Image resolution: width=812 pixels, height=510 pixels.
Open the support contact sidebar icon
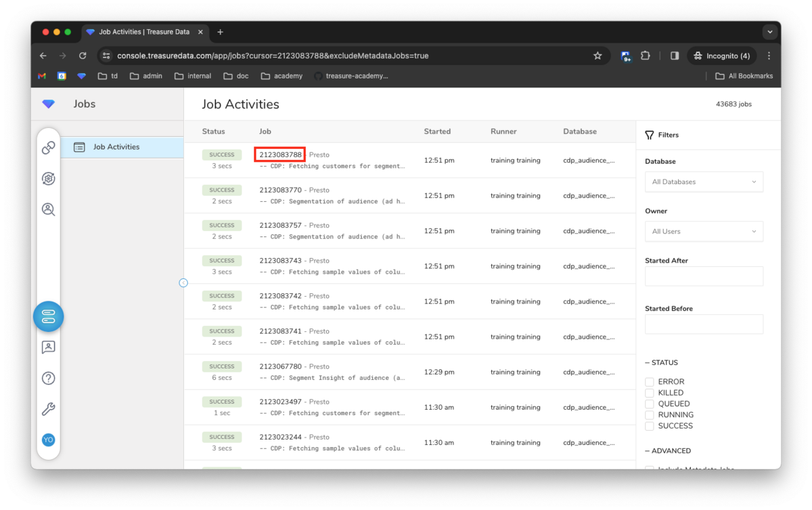click(48, 347)
